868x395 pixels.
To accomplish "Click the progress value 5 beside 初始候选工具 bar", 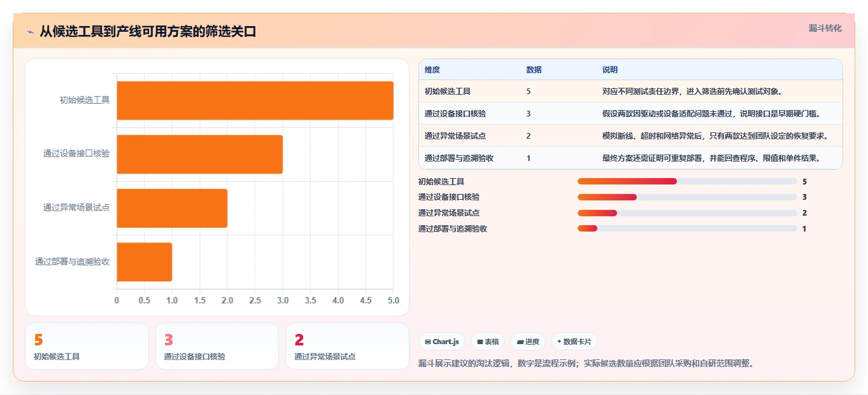I will coord(804,181).
